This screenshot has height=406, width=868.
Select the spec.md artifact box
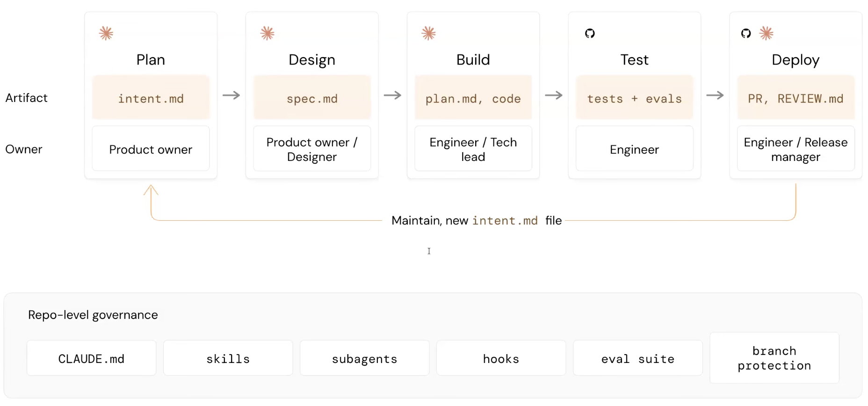pos(312,97)
